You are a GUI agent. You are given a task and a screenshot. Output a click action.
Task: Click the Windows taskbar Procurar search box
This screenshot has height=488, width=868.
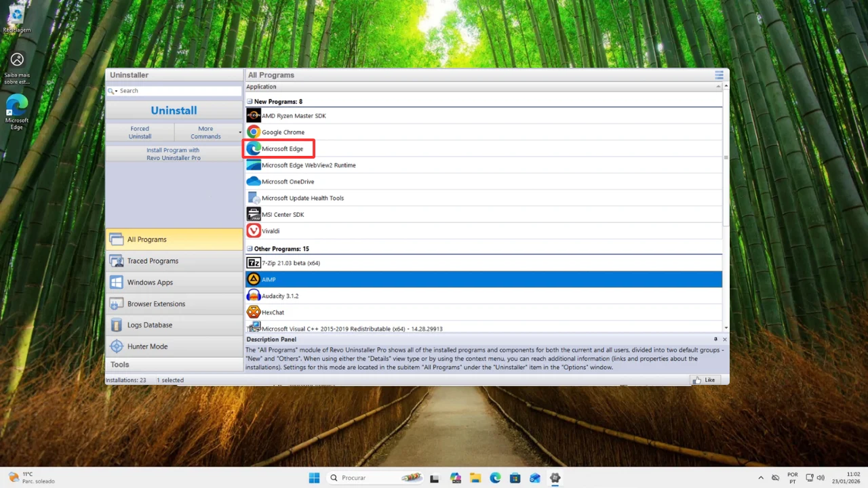pos(375,478)
